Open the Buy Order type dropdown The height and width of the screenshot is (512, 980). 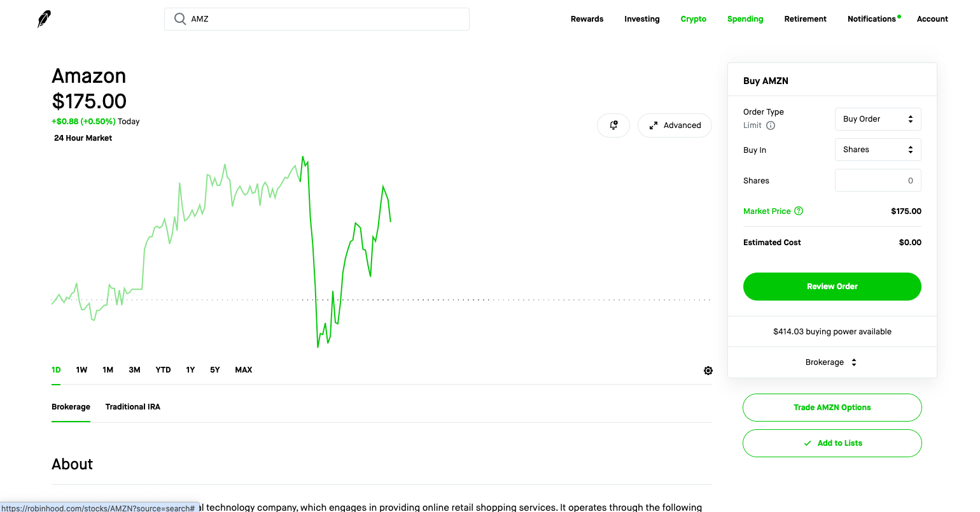pos(878,119)
